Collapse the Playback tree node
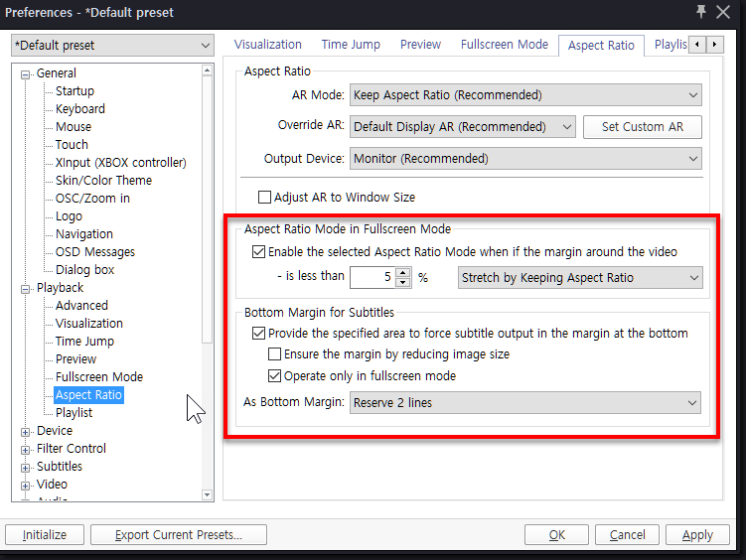The width and height of the screenshot is (746, 560). pyautogui.click(x=25, y=289)
